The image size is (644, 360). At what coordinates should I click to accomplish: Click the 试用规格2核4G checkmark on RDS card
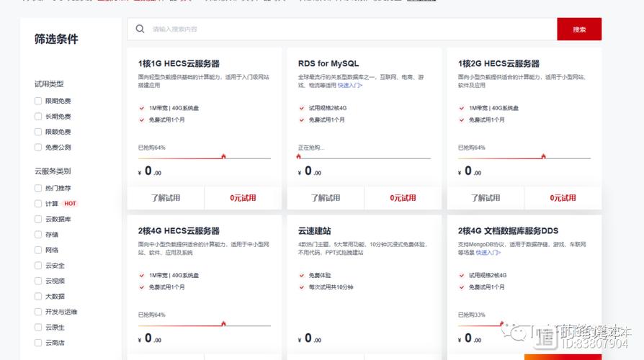click(301, 108)
